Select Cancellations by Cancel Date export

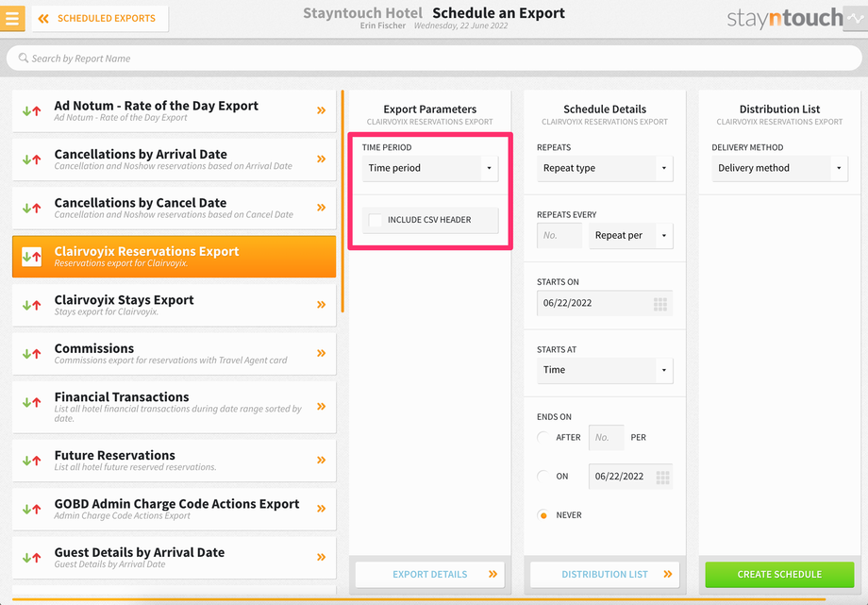174,208
